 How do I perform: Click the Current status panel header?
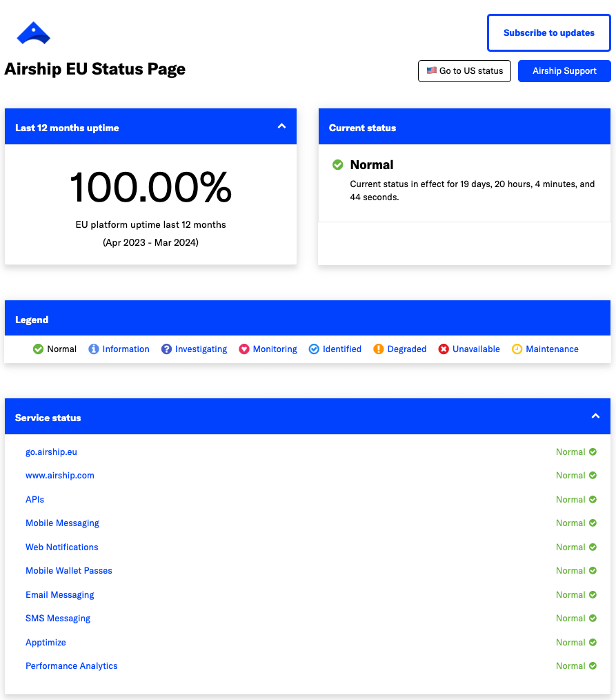[x=464, y=128]
